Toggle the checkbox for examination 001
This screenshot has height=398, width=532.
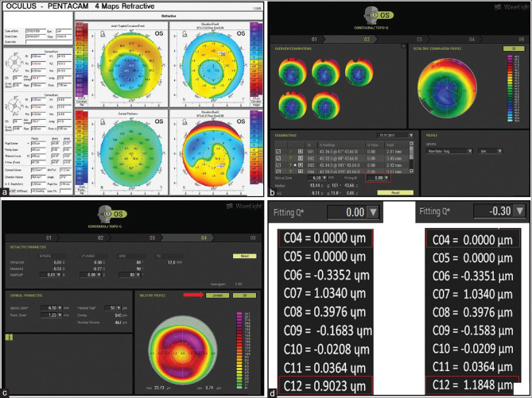coord(278,152)
